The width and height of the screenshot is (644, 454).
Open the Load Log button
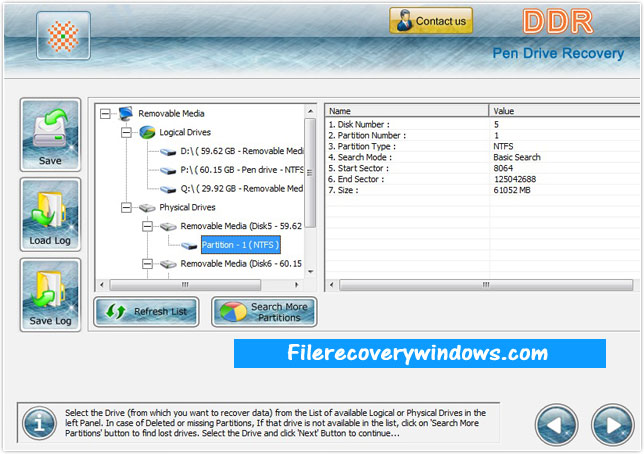click(50, 214)
